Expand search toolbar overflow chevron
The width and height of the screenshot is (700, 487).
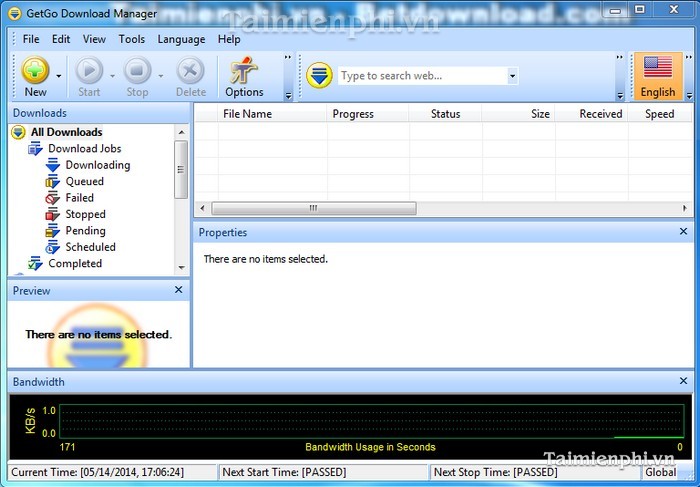(620, 57)
